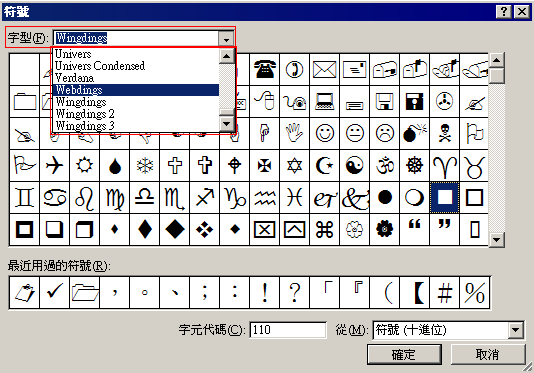Expand the 從 encoding dropdown
This screenshot has height=373, width=534.
(516, 330)
